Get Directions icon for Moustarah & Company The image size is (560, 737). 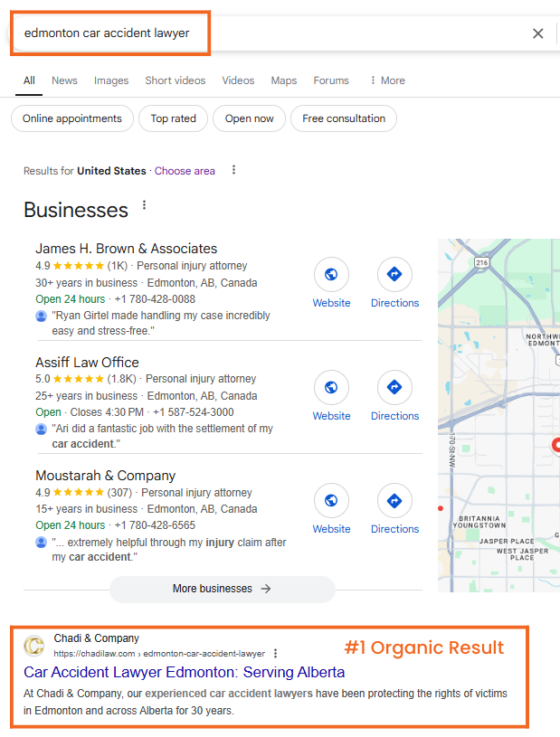[x=394, y=501]
